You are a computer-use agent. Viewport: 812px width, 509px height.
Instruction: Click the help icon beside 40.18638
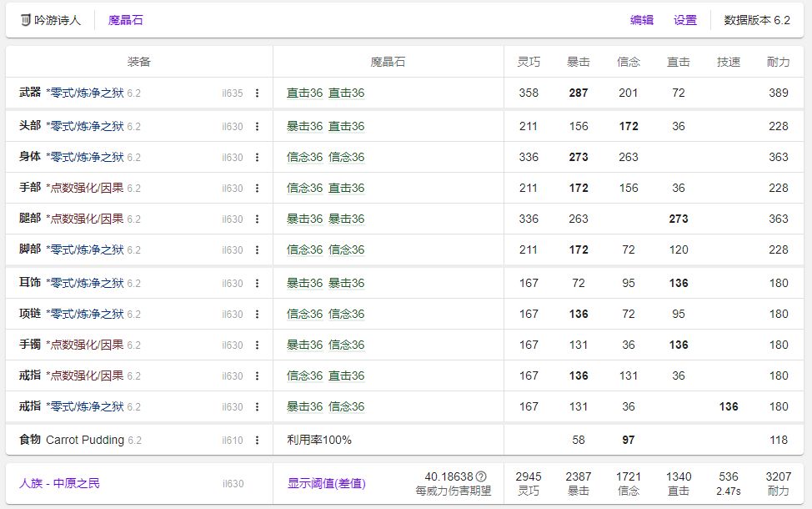point(481,476)
